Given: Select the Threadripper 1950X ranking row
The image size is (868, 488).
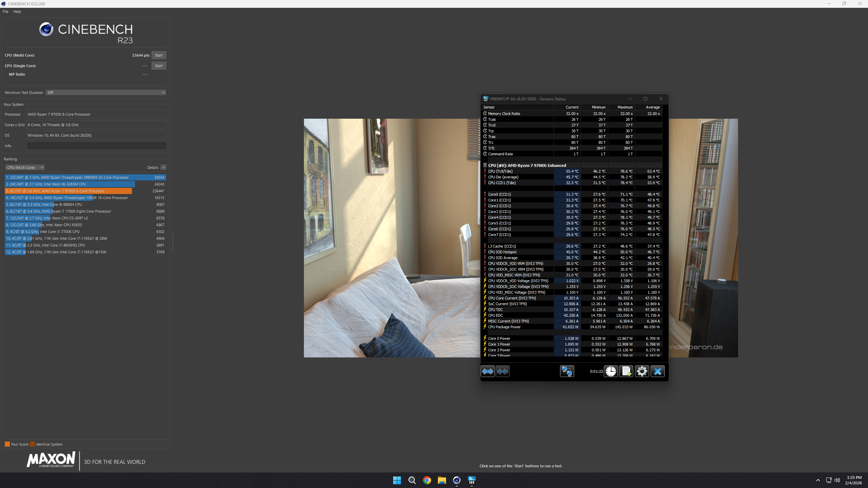Looking at the screenshot, I should (x=85, y=198).
